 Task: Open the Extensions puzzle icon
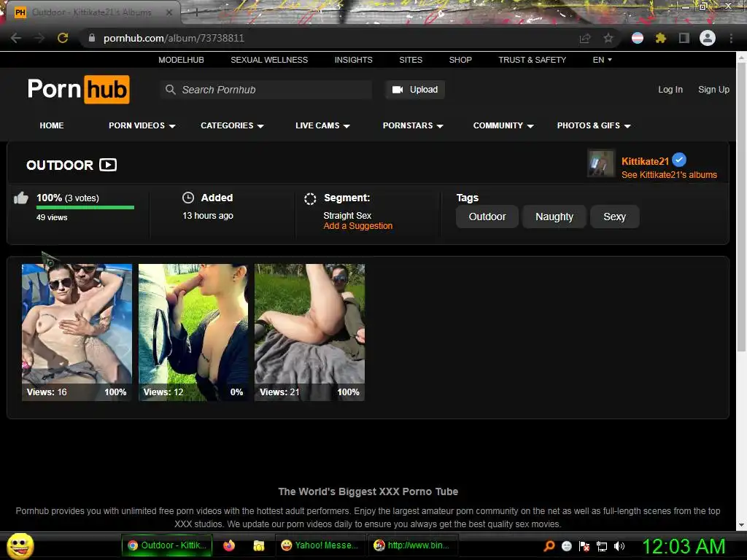[661, 38]
